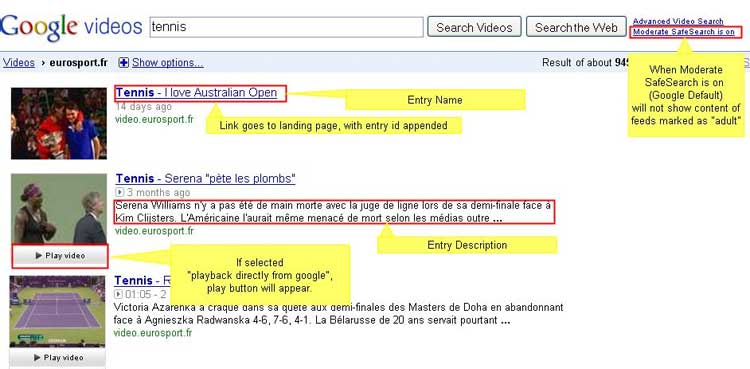This screenshot has height=369, width=750.
Task: Open the I love Australian Open result
Action: [196, 92]
